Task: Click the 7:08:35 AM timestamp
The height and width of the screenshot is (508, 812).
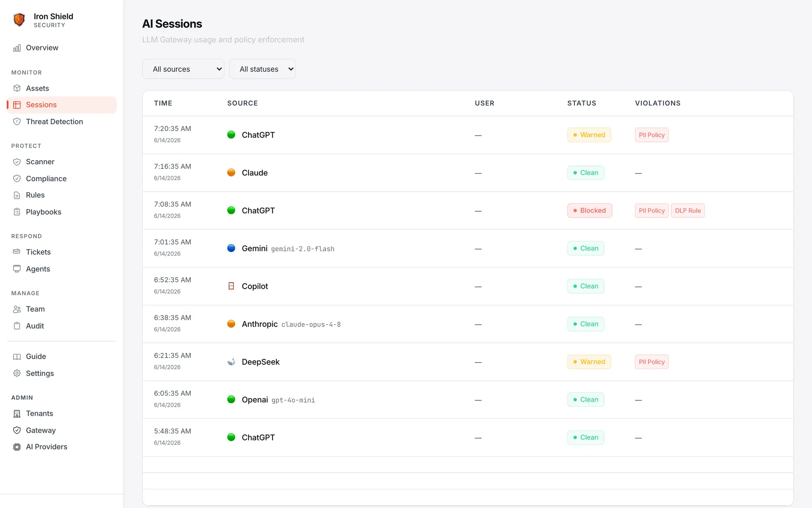Action: pyautogui.click(x=172, y=204)
